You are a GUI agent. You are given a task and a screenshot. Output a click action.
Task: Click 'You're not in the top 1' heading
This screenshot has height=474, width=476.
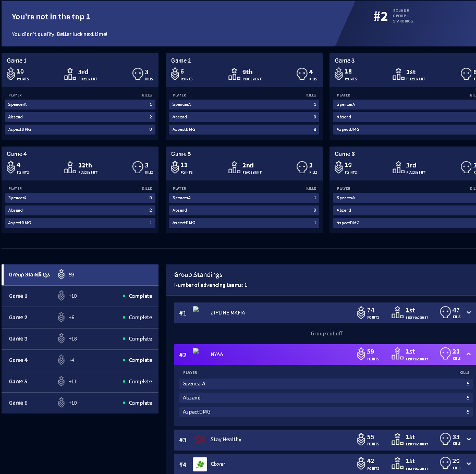[51, 17]
